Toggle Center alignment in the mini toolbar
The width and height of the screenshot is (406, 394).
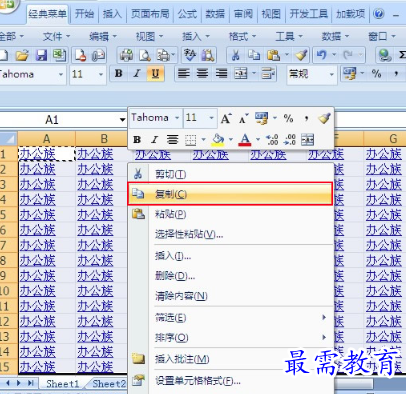(172, 140)
